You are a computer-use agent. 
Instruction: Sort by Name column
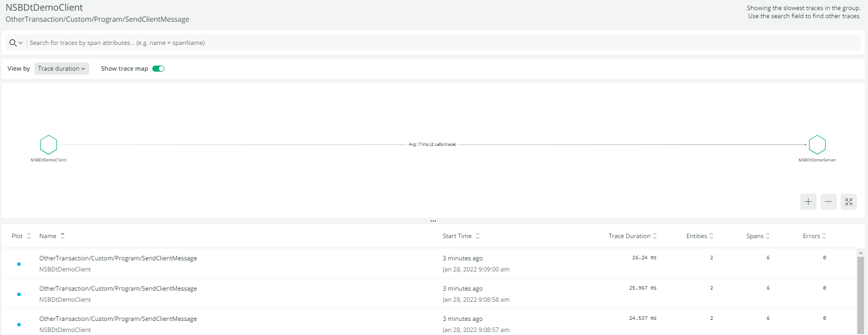52,236
